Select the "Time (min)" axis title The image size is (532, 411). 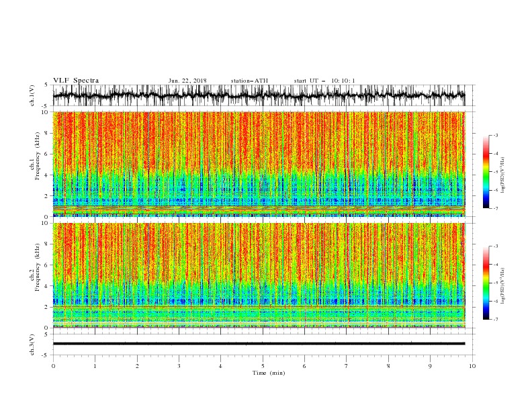pos(269,373)
